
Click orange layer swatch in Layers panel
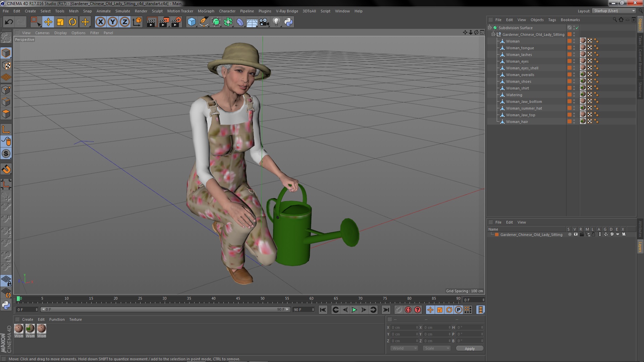click(x=497, y=235)
